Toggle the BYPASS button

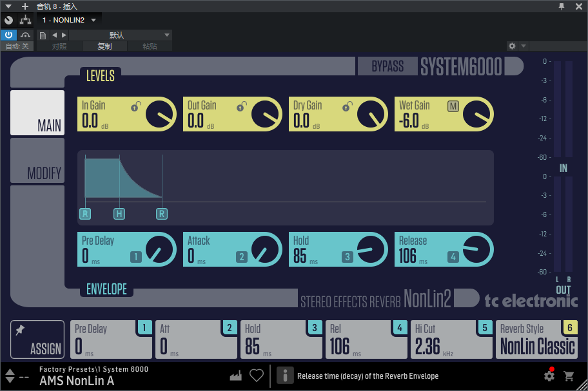point(387,66)
